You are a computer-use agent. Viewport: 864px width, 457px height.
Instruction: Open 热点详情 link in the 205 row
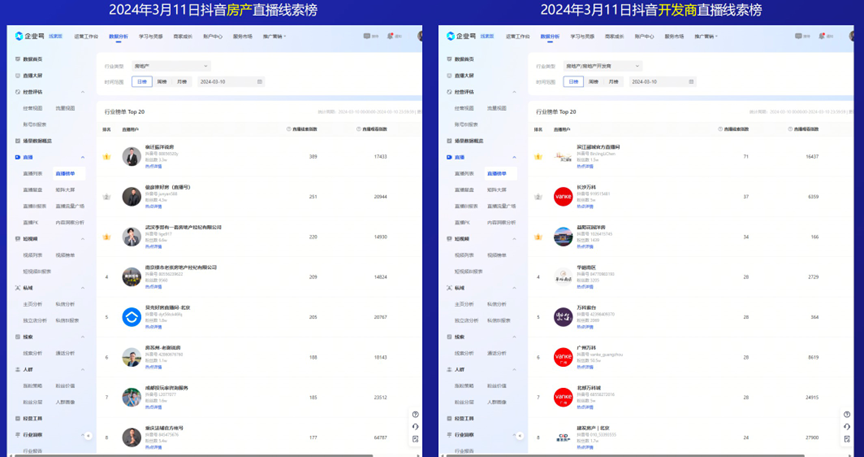click(153, 327)
